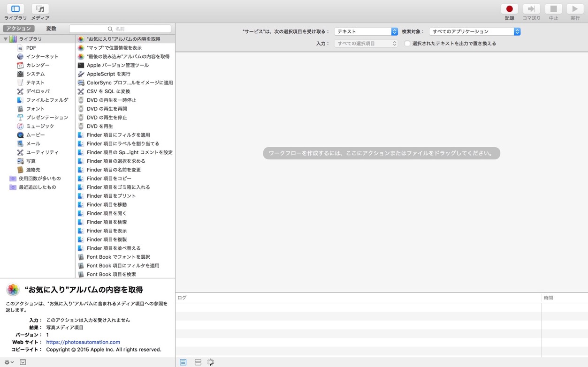Select the カレンダー category icon
The image size is (588, 367).
click(x=20, y=65)
